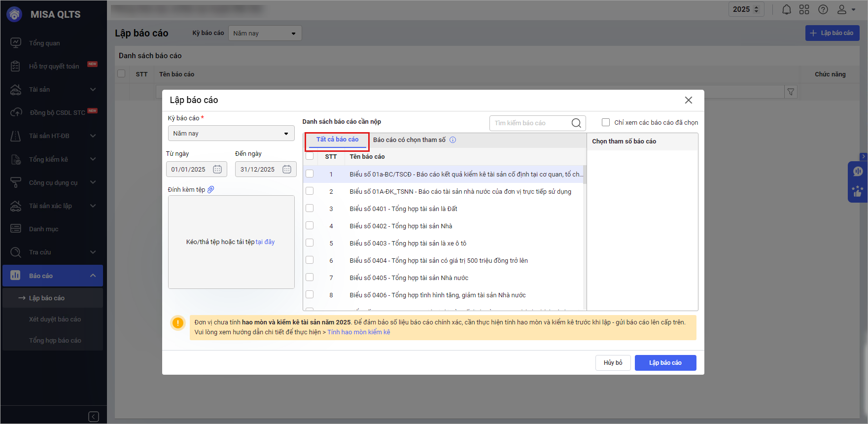
Task: Tick checkbox for Biểu số 0401 report
Action: click(x=310, y=209)
